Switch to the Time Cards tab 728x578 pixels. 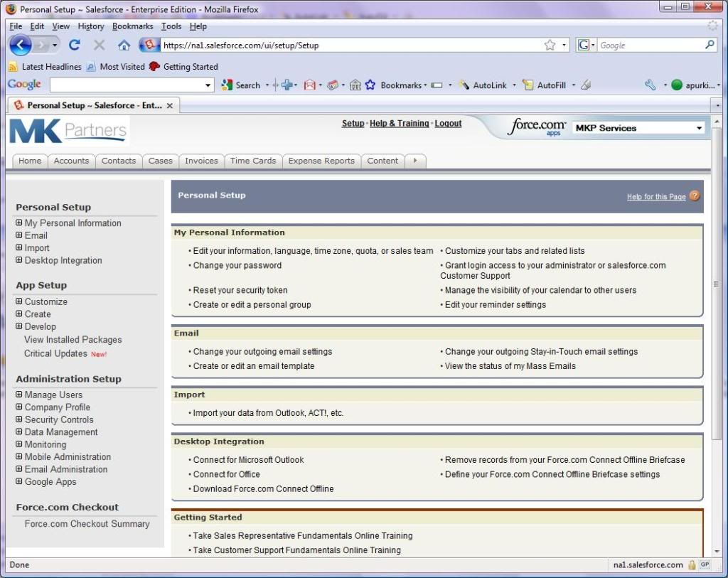253,161
